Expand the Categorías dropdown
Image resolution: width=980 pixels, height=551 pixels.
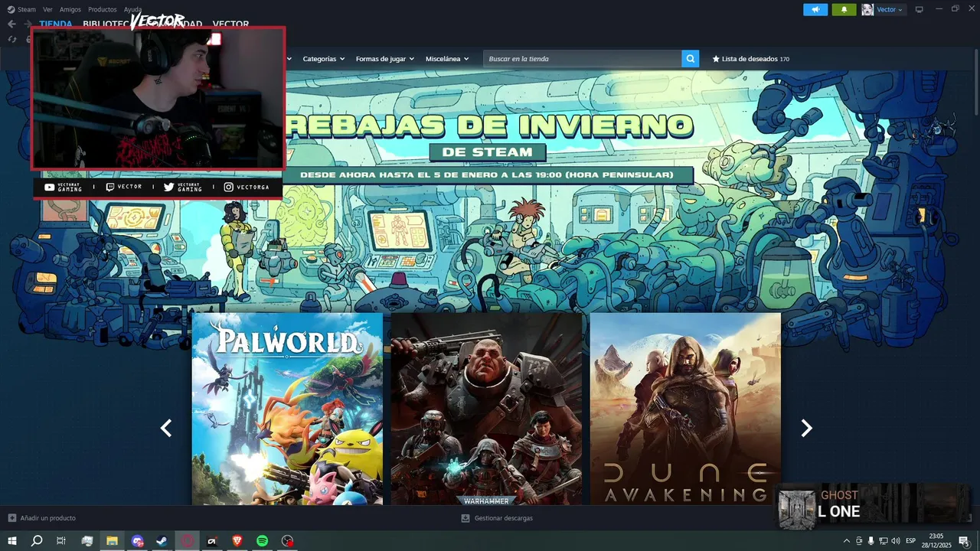pos(323,59)
